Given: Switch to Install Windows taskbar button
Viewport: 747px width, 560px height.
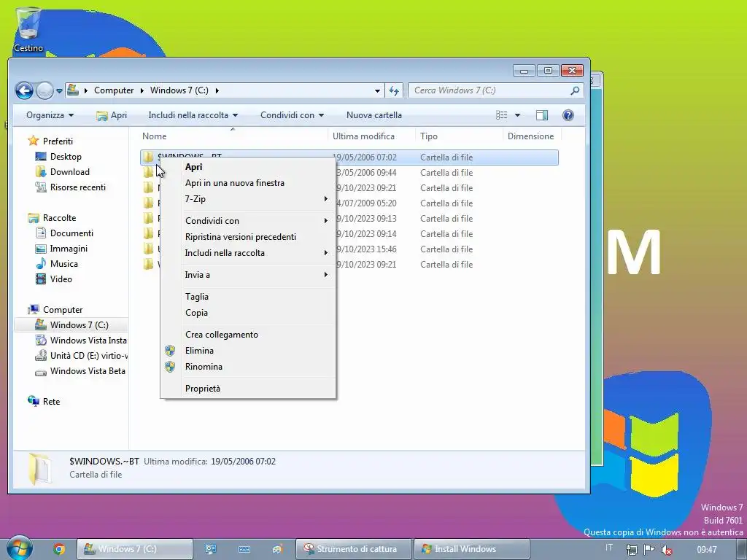Looking at the screenshot, I should pos(472,550).
